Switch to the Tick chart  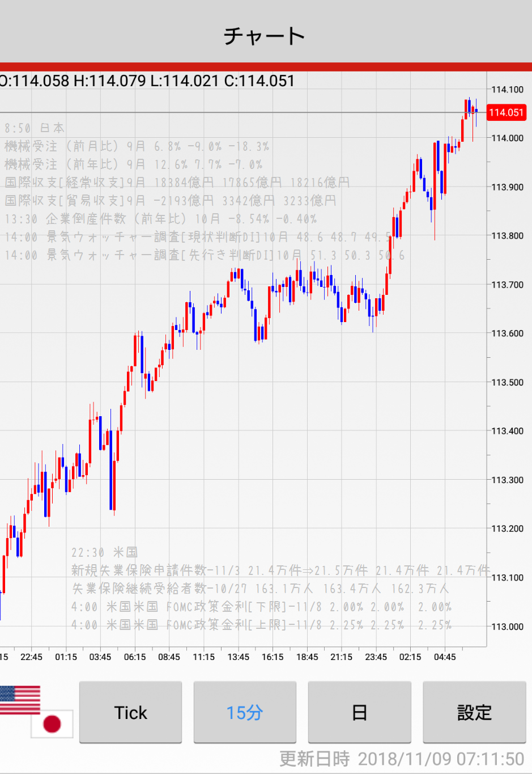click(x=130, y=712)
